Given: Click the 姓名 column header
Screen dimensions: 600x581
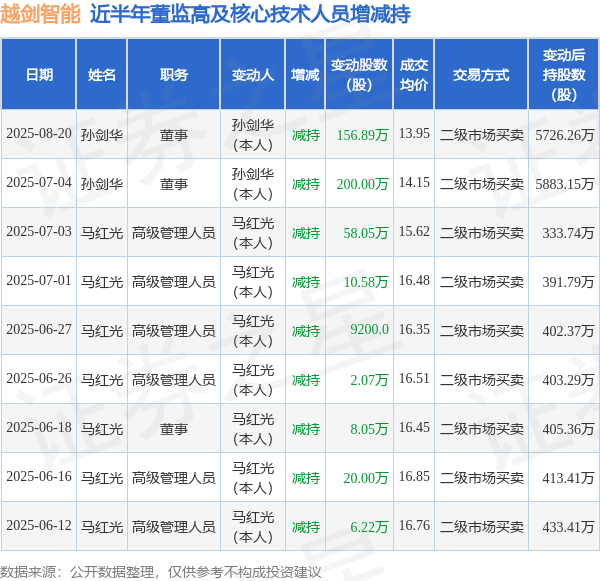Looking at the screenshot, I should point(101,75).
